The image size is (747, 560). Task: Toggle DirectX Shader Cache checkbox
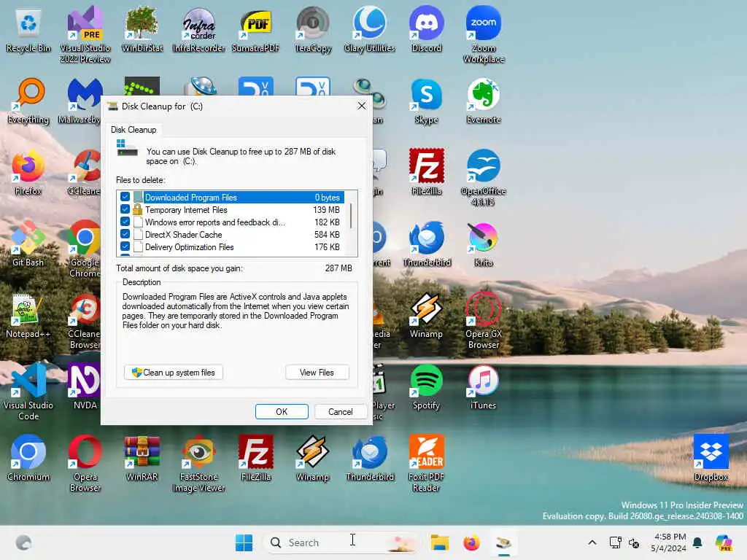pyautogui.click(x=125, y=234)
